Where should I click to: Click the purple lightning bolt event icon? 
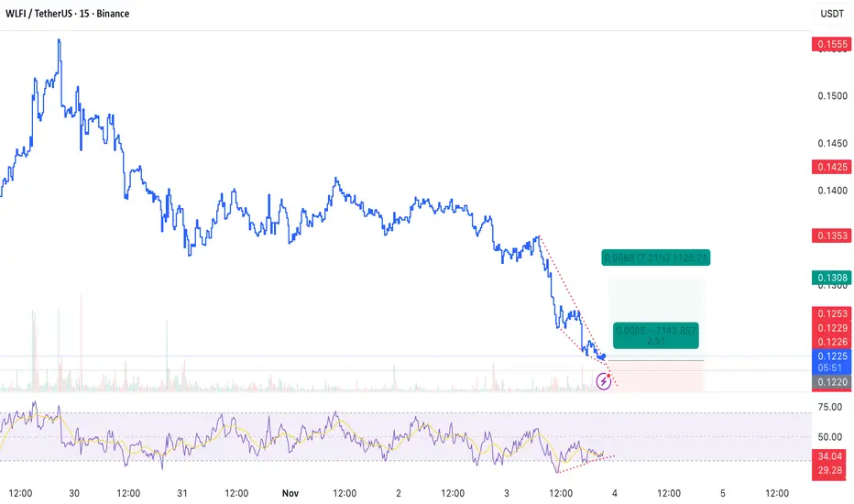tap(603, 381)
